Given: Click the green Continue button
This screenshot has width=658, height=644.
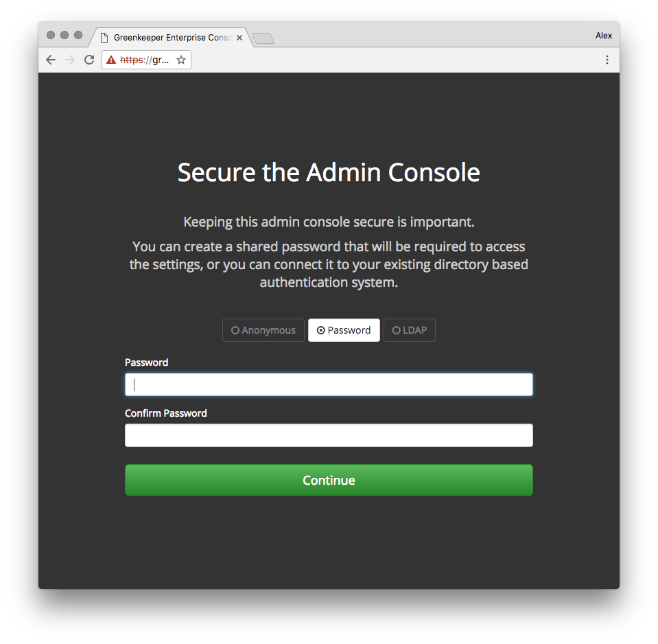Looking at the screenshot, I should tap(329, 480).
